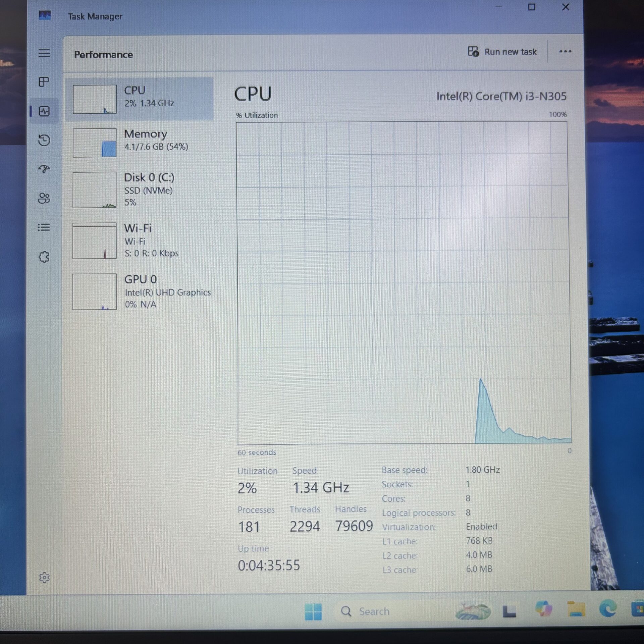
Task: Click Run new task button
Action: [502, 52]
